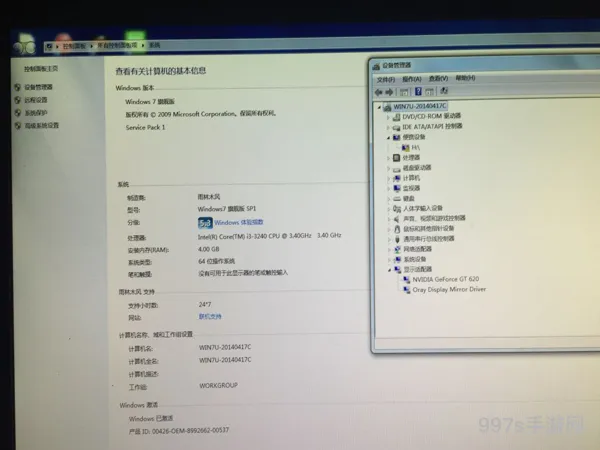Click the speaker icon for 声音、视频和游戏控制器

(397, 218)
